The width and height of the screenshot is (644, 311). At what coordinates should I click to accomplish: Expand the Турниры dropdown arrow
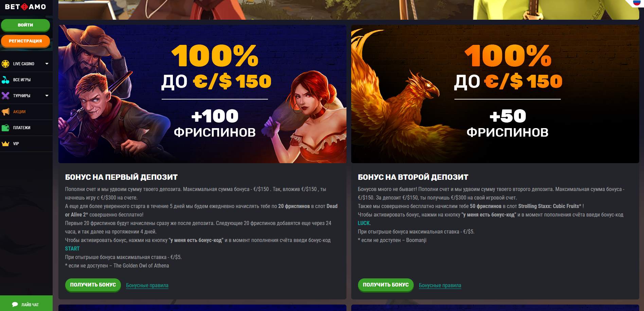pos(47,96)
